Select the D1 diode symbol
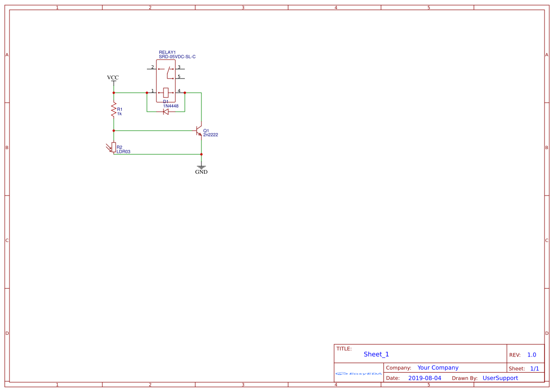Viewport: 554px width, 392px height. [x=166, y=112]
